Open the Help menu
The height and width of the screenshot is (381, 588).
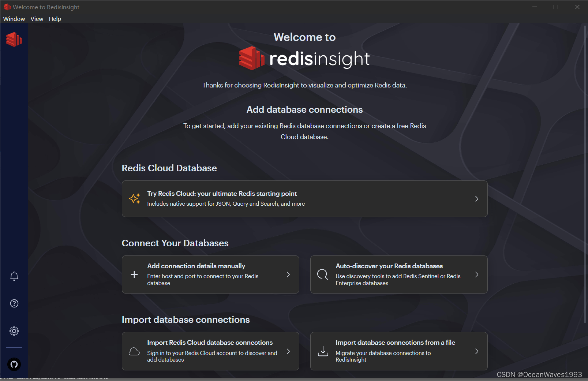click(55, 19)
